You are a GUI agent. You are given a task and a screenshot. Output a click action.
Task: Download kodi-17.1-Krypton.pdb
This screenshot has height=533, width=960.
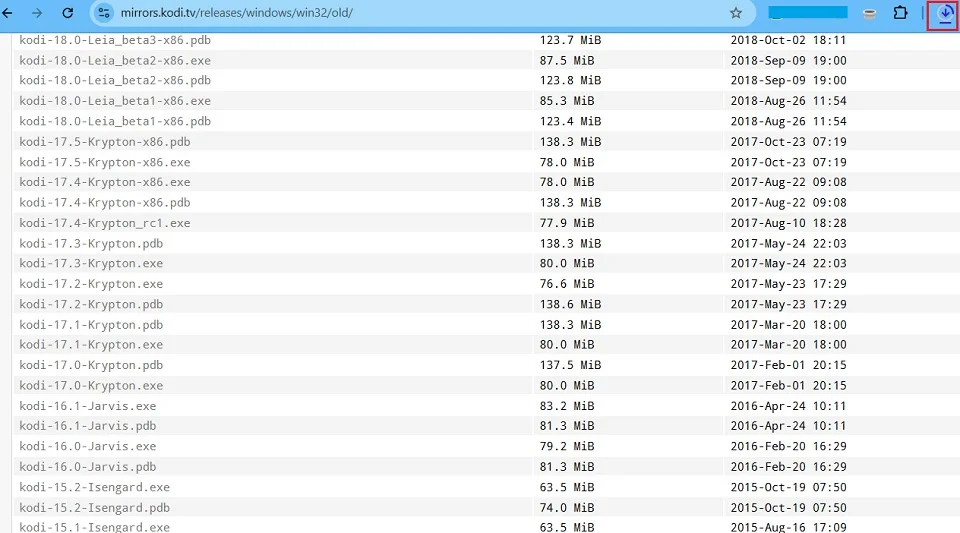coord(91,325)
